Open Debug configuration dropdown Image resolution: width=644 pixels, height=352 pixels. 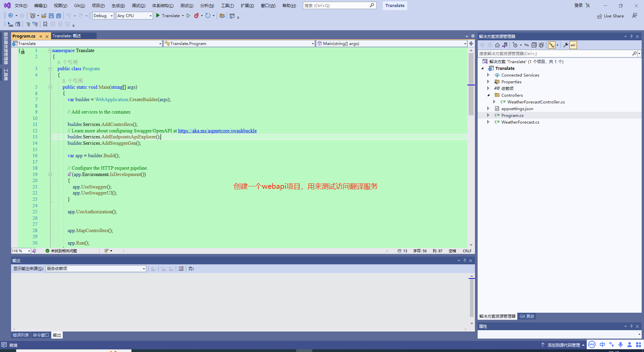(x=103, y=16)
